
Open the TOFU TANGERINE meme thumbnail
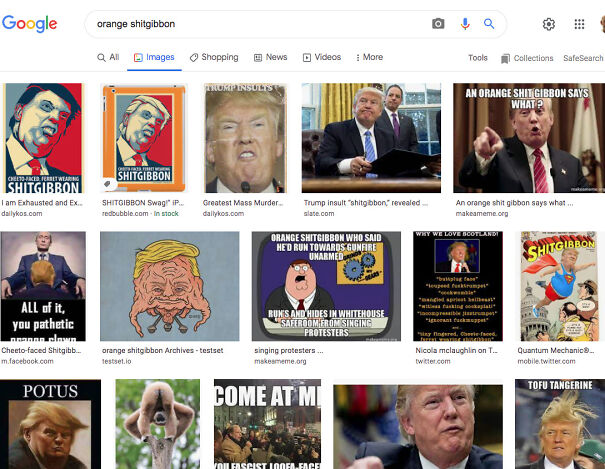[x=560, y=424]
